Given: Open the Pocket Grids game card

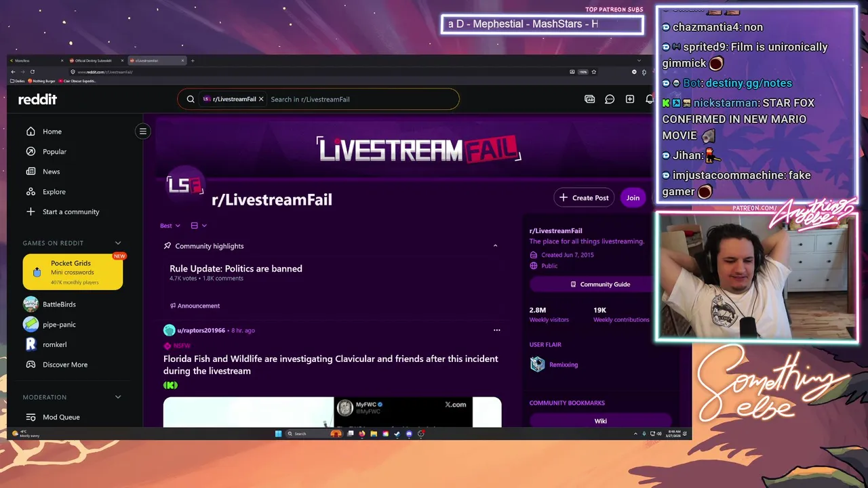Looking at the screenshot, I should pyautogui.click(x=73, y=272).
